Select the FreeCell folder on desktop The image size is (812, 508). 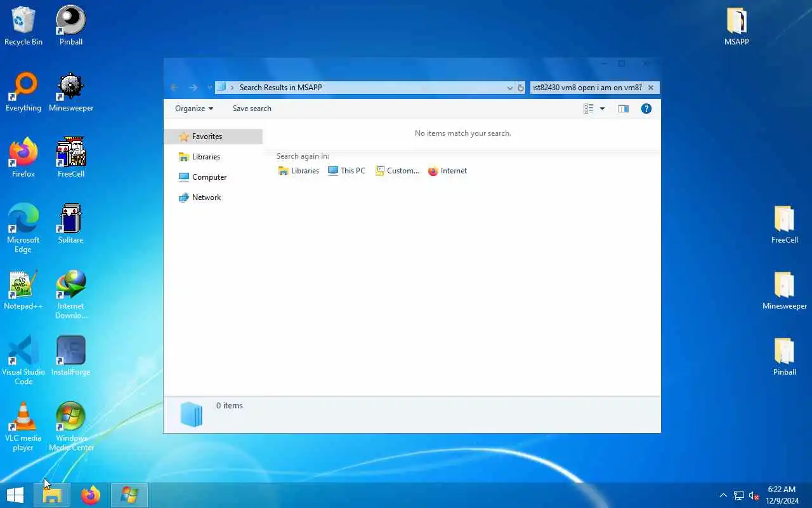coord(785,224)
